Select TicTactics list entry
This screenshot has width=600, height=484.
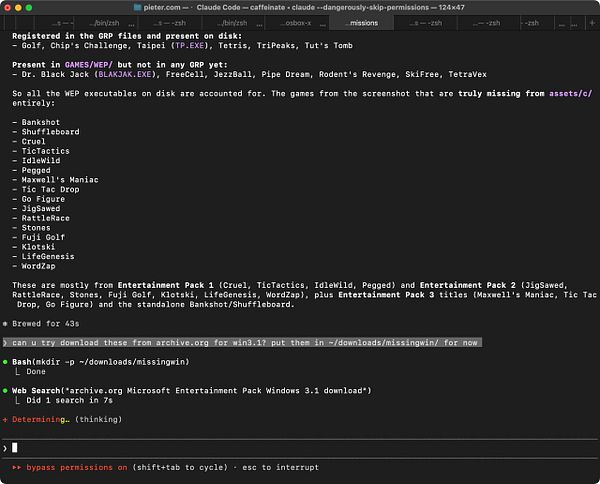pos(46,151)
